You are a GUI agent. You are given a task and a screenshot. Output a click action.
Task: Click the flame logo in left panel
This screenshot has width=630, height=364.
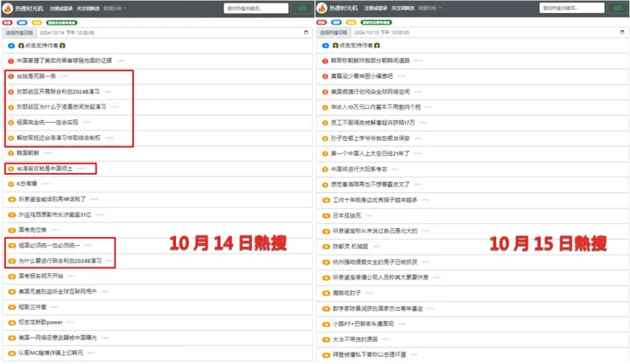coord(9,8)
